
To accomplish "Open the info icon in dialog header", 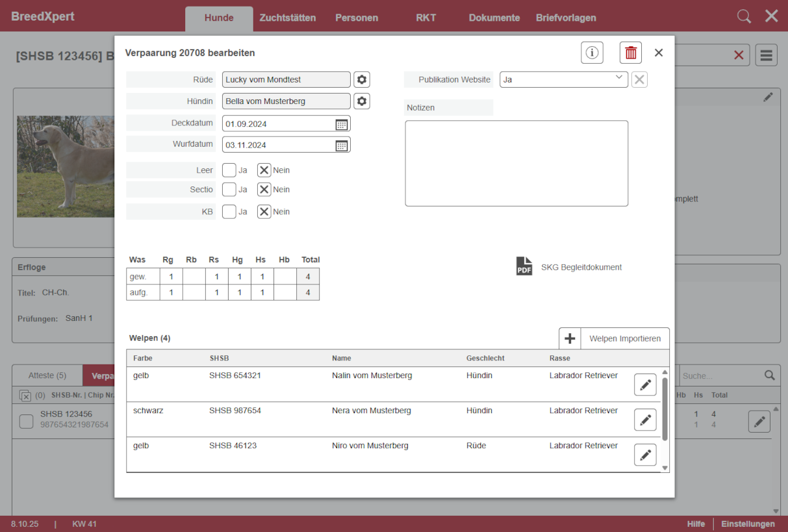I will click(592, 53).
